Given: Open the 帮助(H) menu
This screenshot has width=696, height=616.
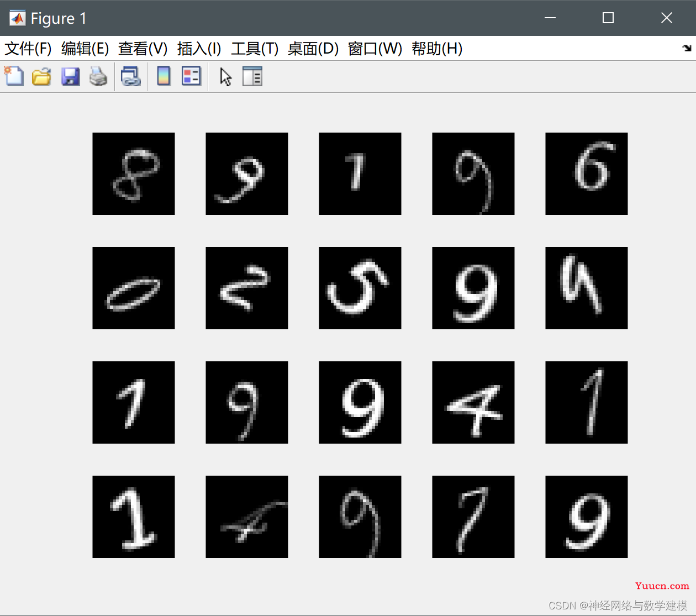Looking at the screenshot, I should pos(437,49).
